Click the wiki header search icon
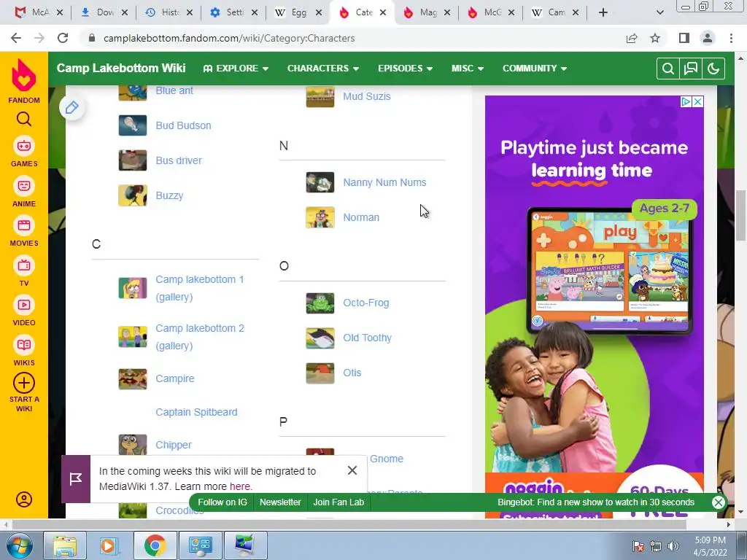Image resolution: width=747 pixels, height=560 pixels. pos(668,69)
